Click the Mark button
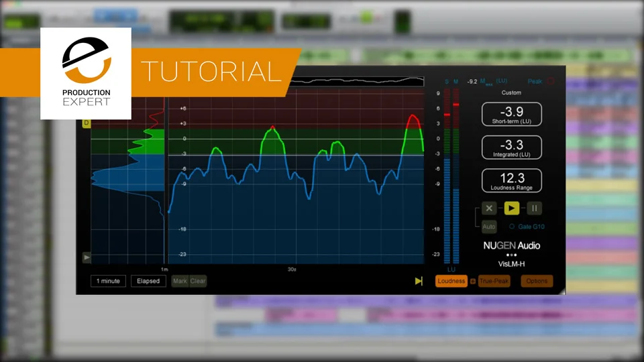Screen dimensions: 644x362 point(180,281)
